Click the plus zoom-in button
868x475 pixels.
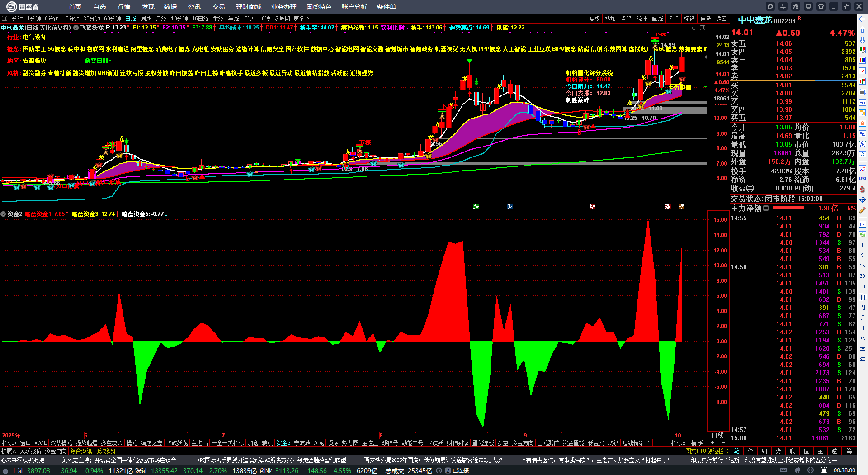(712, 443)
